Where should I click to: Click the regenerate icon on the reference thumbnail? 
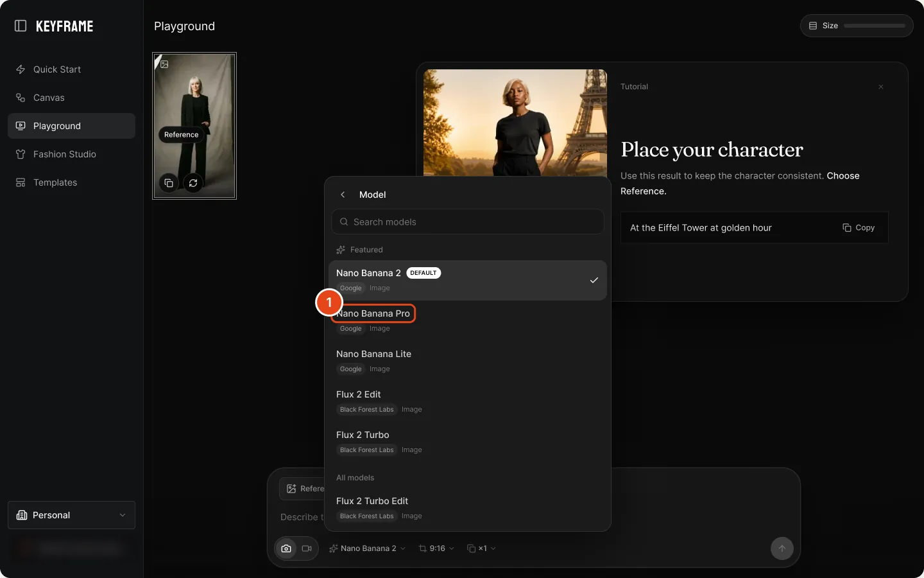pos(193,183)
